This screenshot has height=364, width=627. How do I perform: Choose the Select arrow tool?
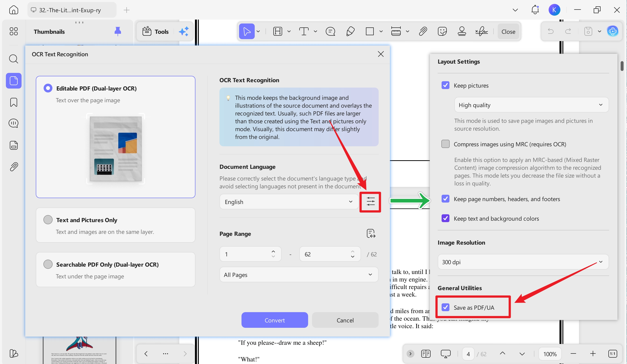click(247, 32)
